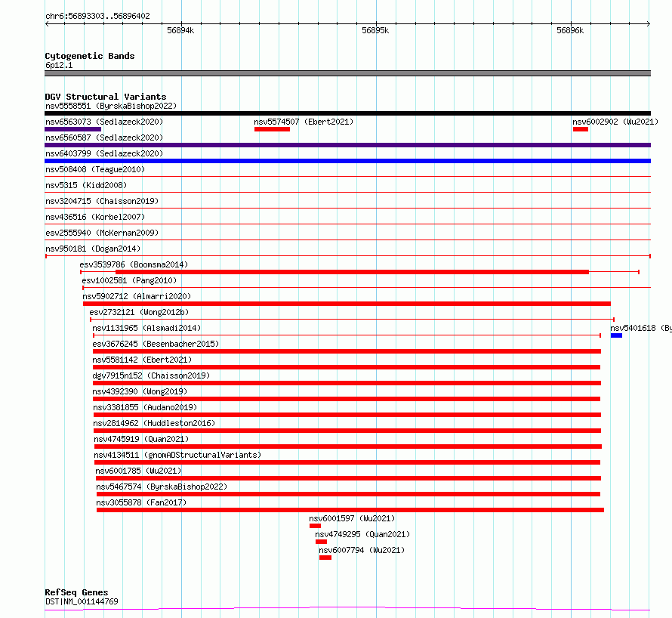Click the red esv3676245 variant bar
672x618 pixels.
tap(347, 351)
